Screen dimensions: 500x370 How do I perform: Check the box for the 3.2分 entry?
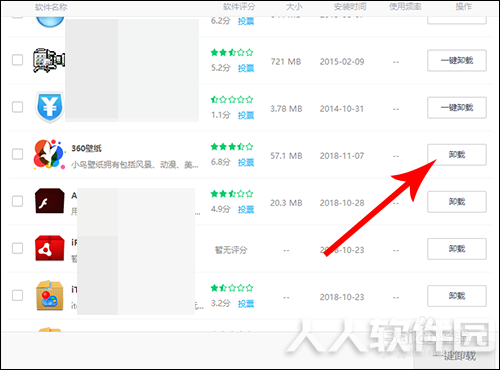(x=17, y=295)
